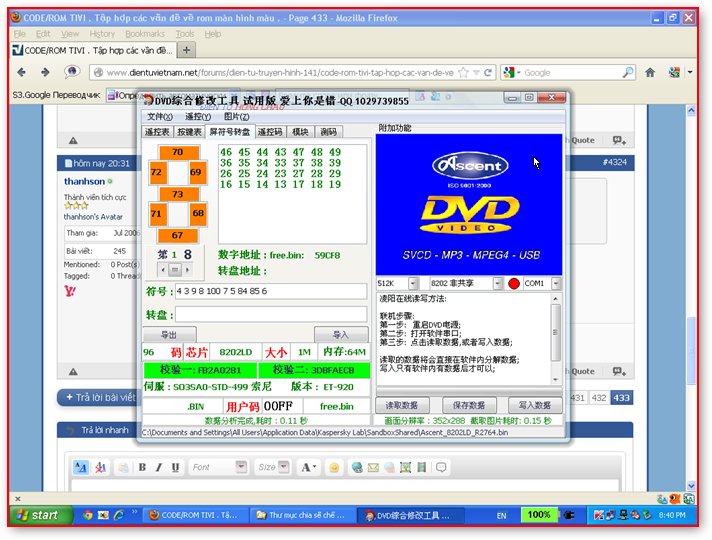Screen dimensions: 712x540
Task: Toggle bold in forum reply editor
Action: (142, 467)
